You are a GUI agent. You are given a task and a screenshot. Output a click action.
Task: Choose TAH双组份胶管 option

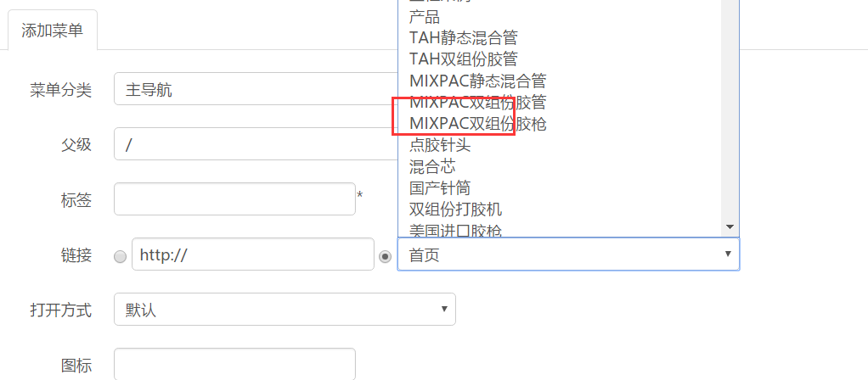coord(559,59)
